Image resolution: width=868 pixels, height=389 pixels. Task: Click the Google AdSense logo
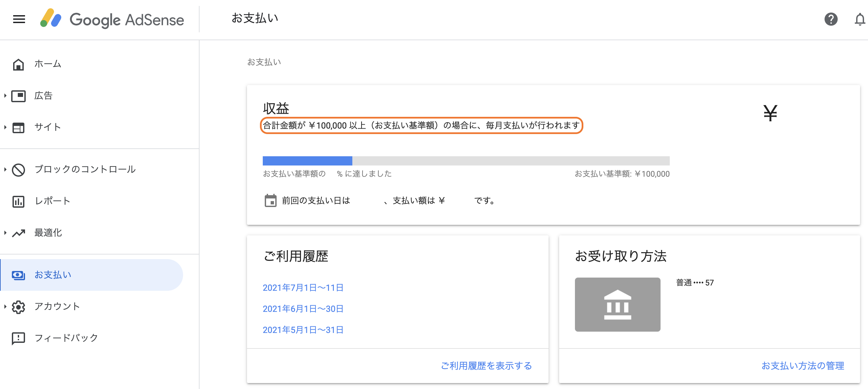point(112,19)
